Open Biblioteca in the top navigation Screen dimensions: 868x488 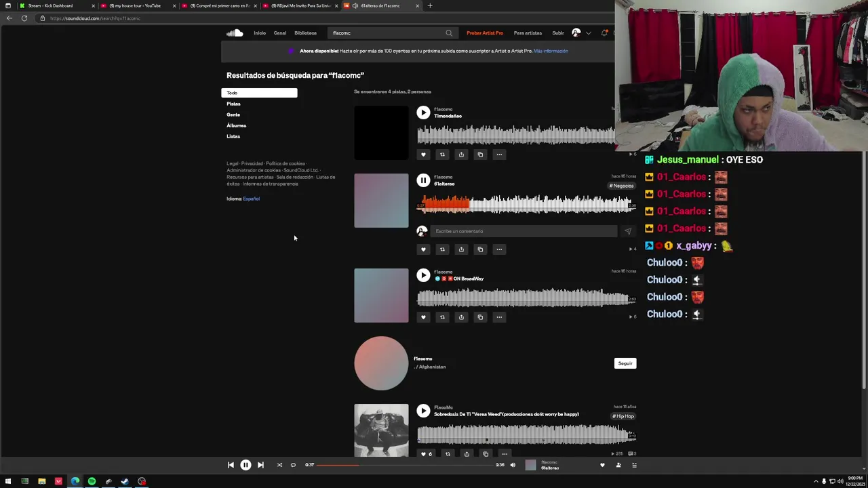tap(305, 33)
